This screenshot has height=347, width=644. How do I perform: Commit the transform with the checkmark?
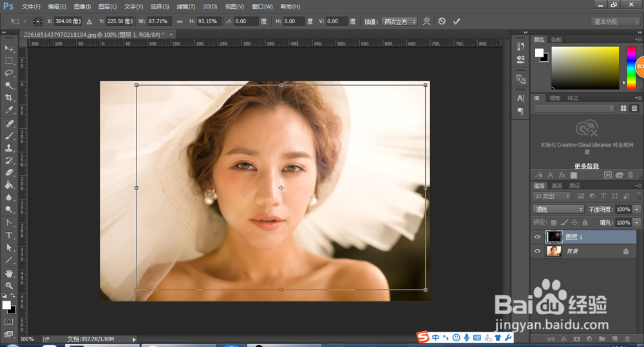tap(457, 21)
